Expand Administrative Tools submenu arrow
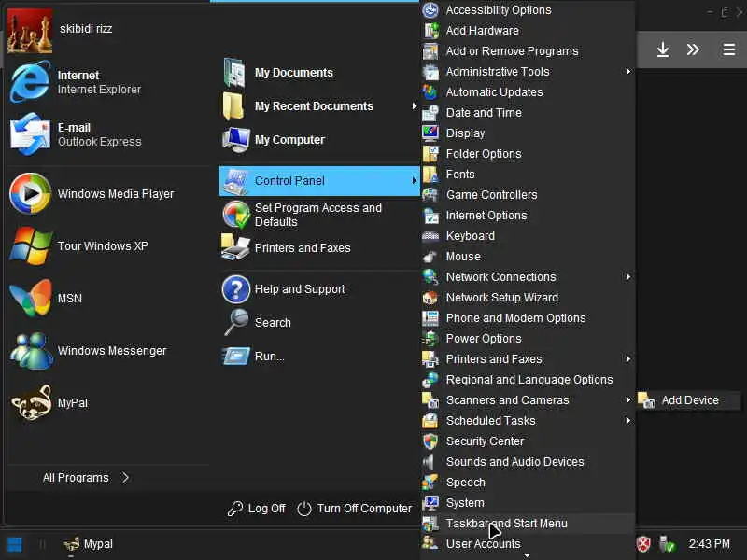Screen dimensions: 747x560 tap(628, 72)
